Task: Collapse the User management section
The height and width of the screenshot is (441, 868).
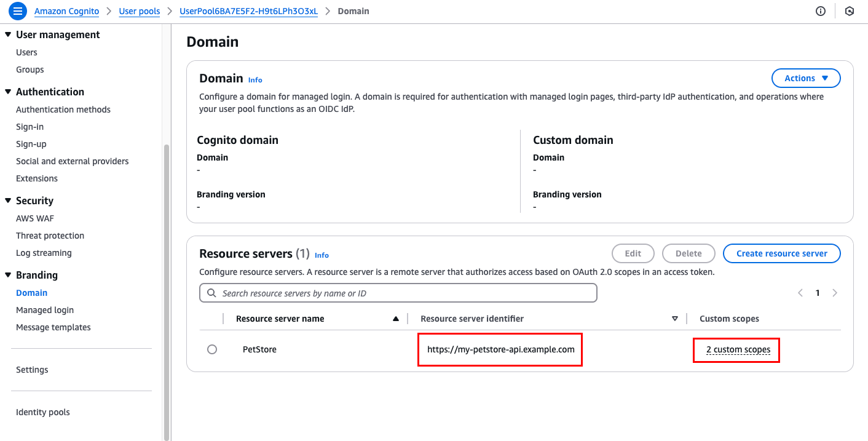Action: coord(7,34)
